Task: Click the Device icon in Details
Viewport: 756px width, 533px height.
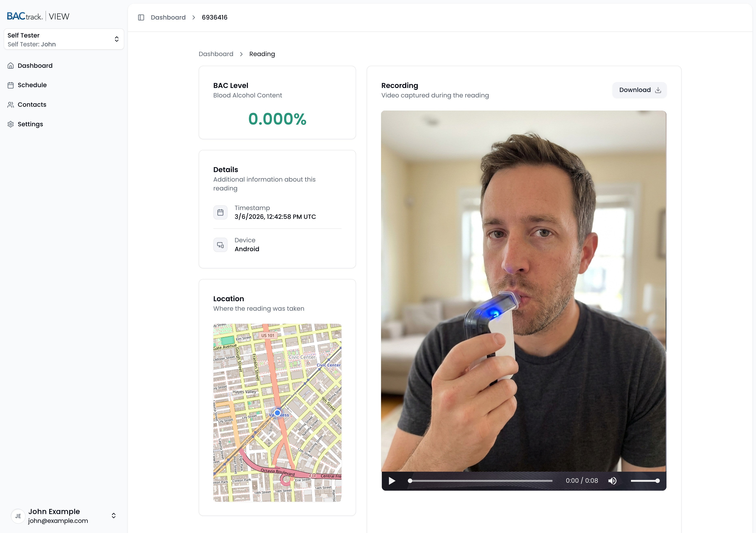Action: [220, 245]
